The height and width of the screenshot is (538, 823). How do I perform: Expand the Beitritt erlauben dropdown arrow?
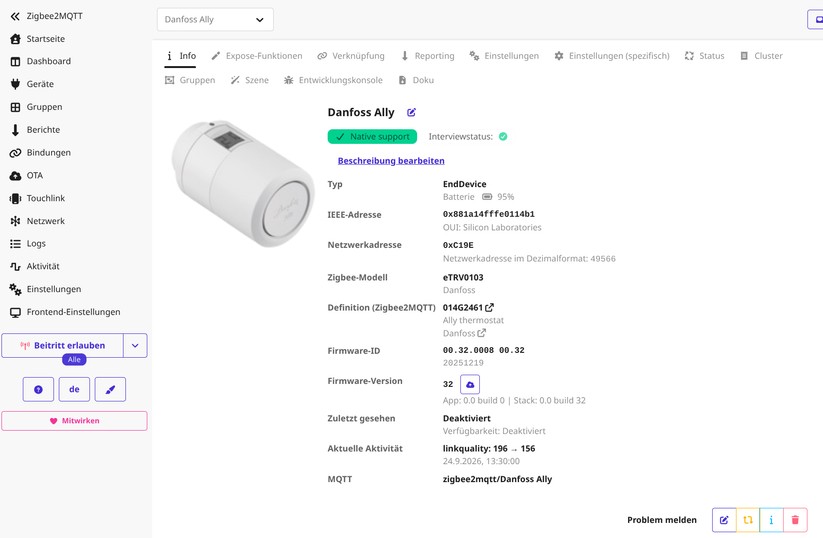135,345
